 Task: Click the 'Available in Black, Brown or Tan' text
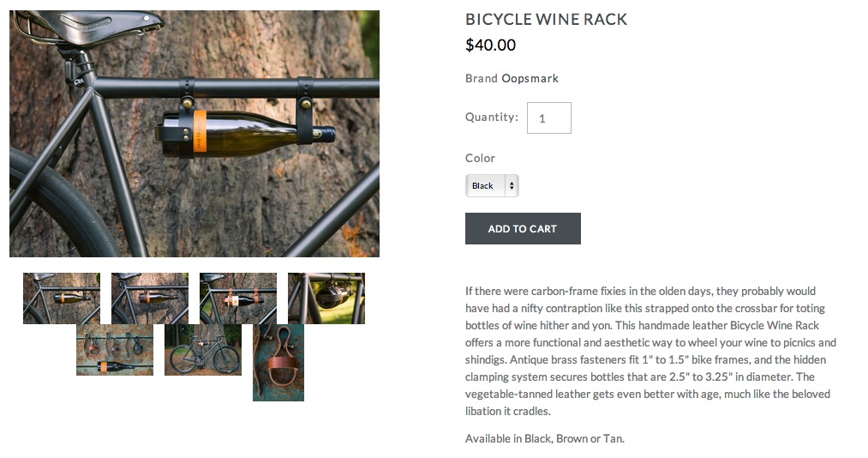click(x=545, y=438)
